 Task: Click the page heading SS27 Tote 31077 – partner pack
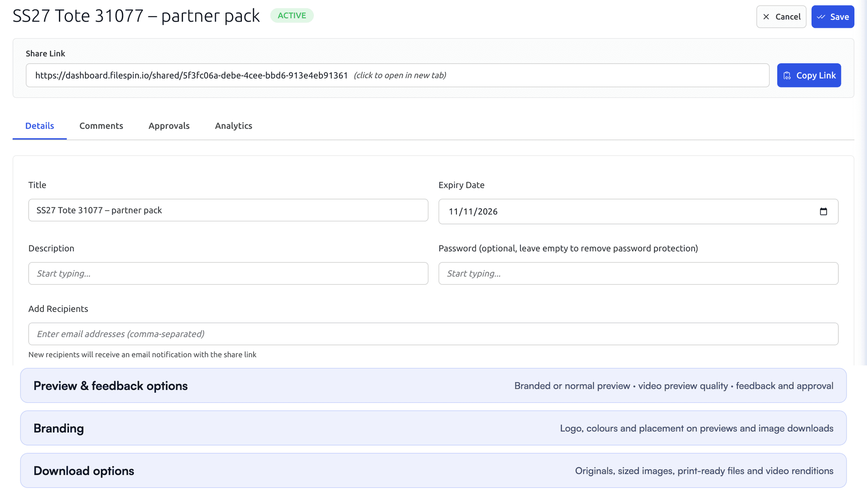pyautogui.click(x=136, y=16)
